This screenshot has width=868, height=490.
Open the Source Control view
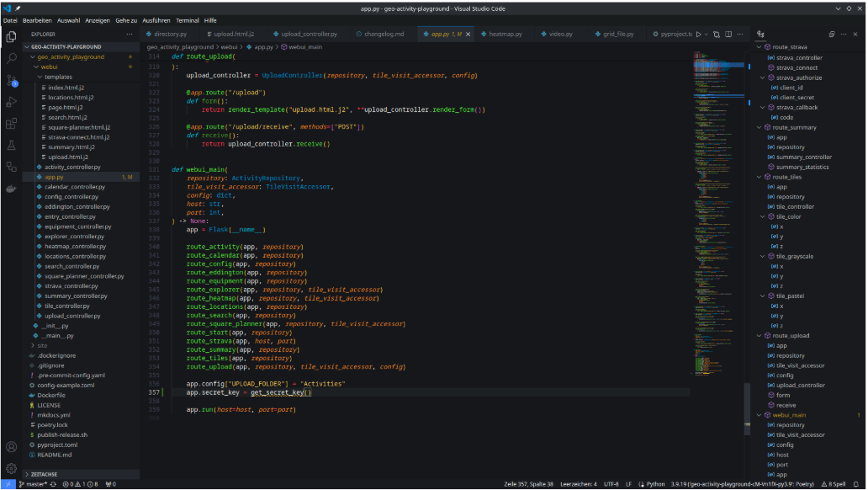pos(11,80)
